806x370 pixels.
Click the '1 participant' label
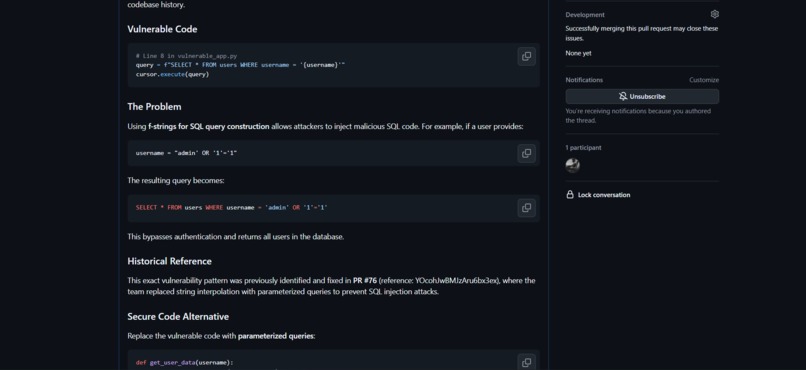tap(583, 148)
